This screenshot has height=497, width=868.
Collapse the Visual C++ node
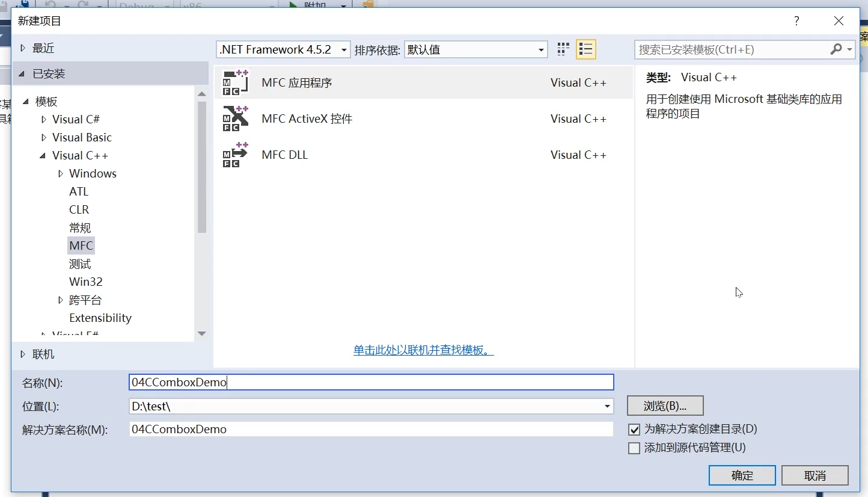43,156
